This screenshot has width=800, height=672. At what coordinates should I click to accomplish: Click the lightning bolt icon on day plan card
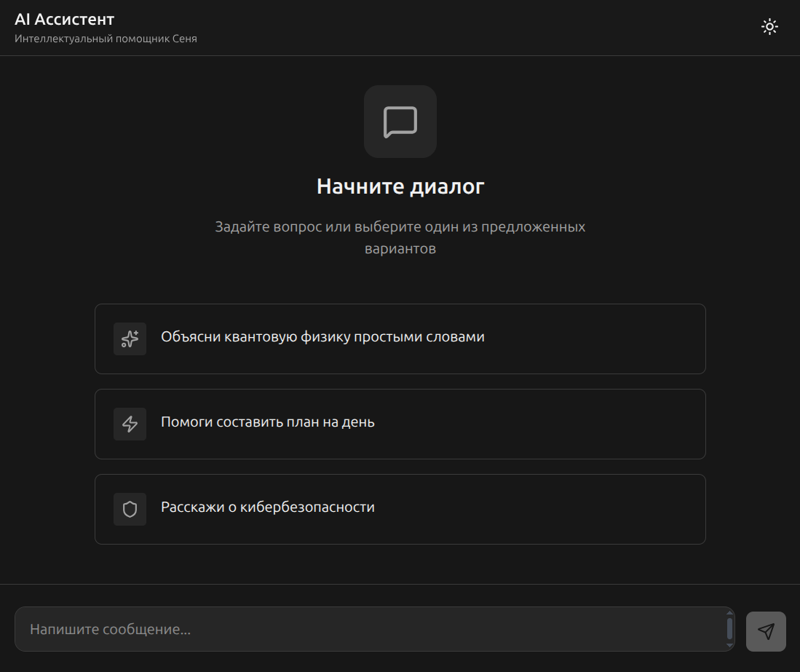130,424
